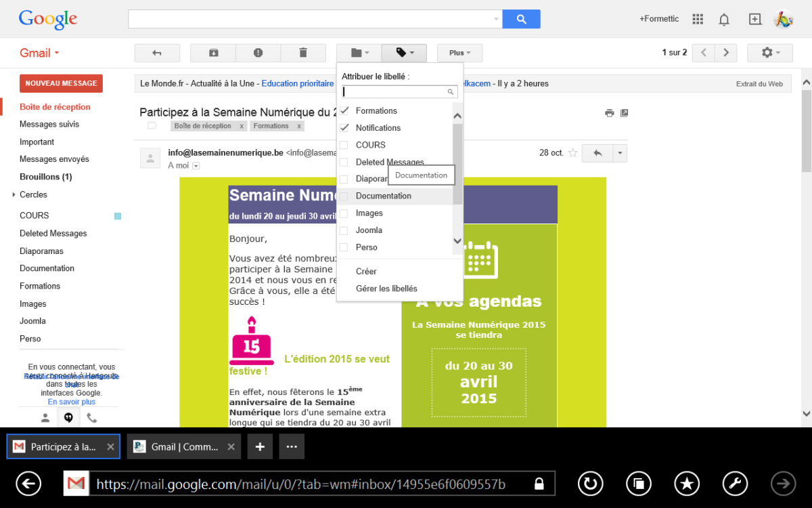Open a new browser tab

coord(260,447)
